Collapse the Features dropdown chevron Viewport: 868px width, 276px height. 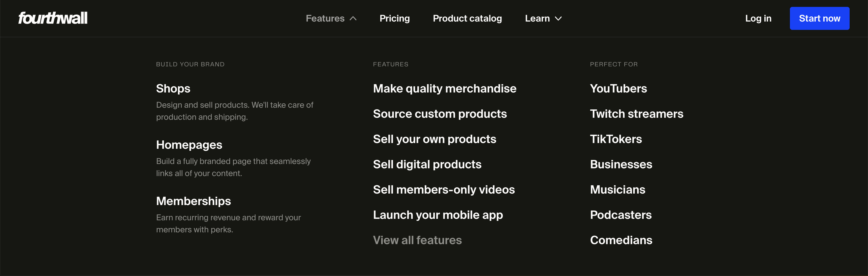[x=353, y=19]
